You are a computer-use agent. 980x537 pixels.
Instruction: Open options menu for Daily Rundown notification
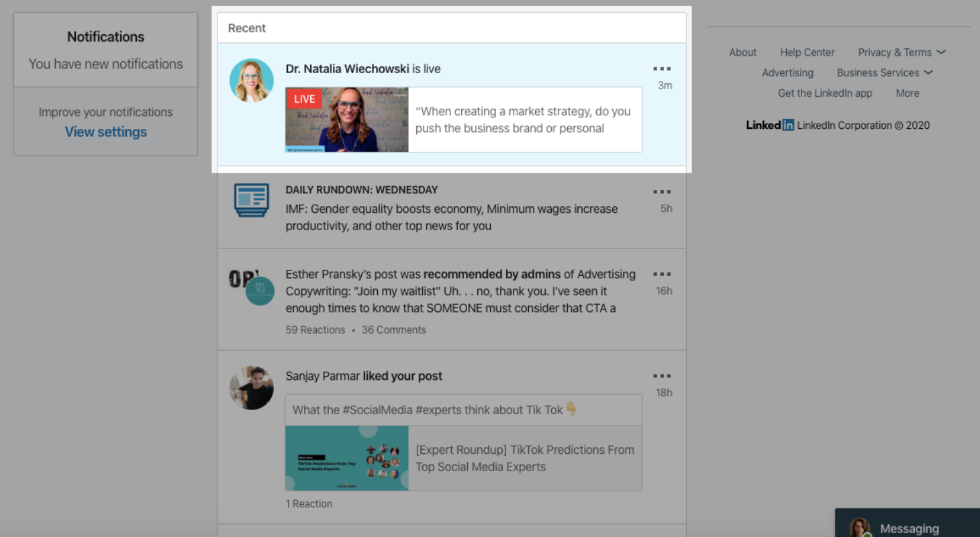(662, 191)
